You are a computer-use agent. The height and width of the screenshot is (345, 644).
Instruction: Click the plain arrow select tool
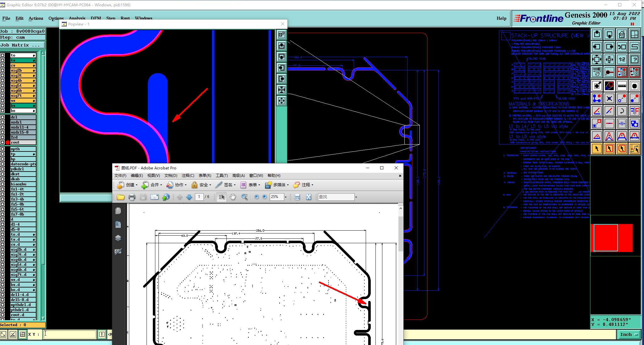[x=597, y=149]
